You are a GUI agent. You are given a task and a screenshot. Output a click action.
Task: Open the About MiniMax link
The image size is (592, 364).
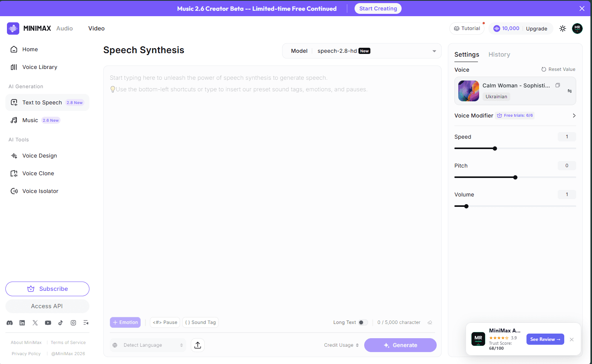pos(26,342)
